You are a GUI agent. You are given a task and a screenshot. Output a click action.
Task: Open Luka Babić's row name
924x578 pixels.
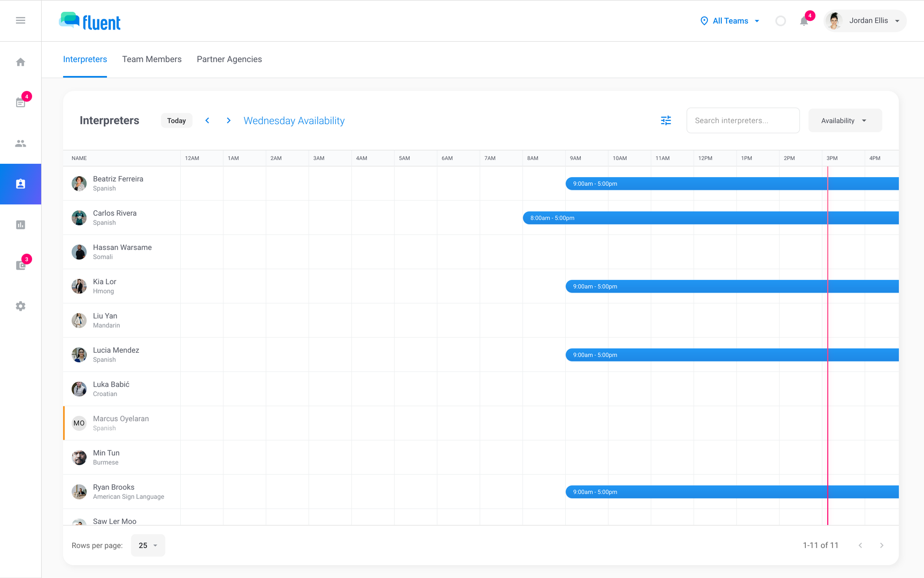coord(111,384)
